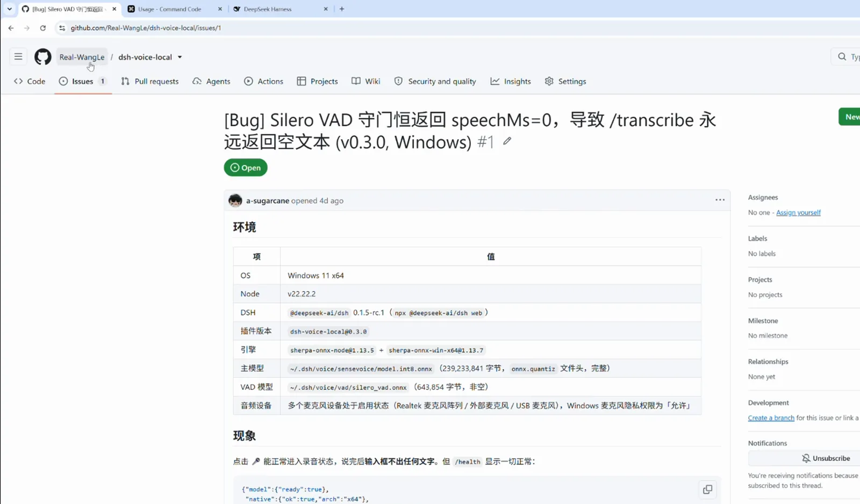Expand the dropdown next to dsh-voice-local
Screen dimensions: 860x504
(180, 57)
